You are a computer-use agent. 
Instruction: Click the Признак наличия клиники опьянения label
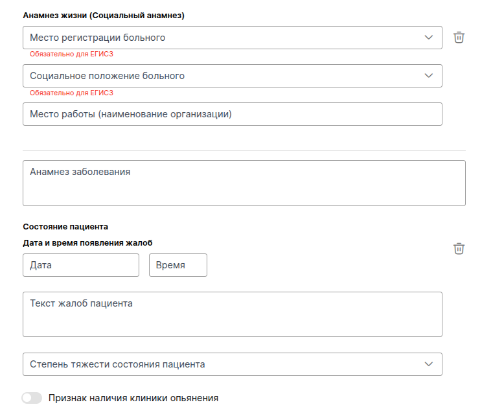[133, 398]
